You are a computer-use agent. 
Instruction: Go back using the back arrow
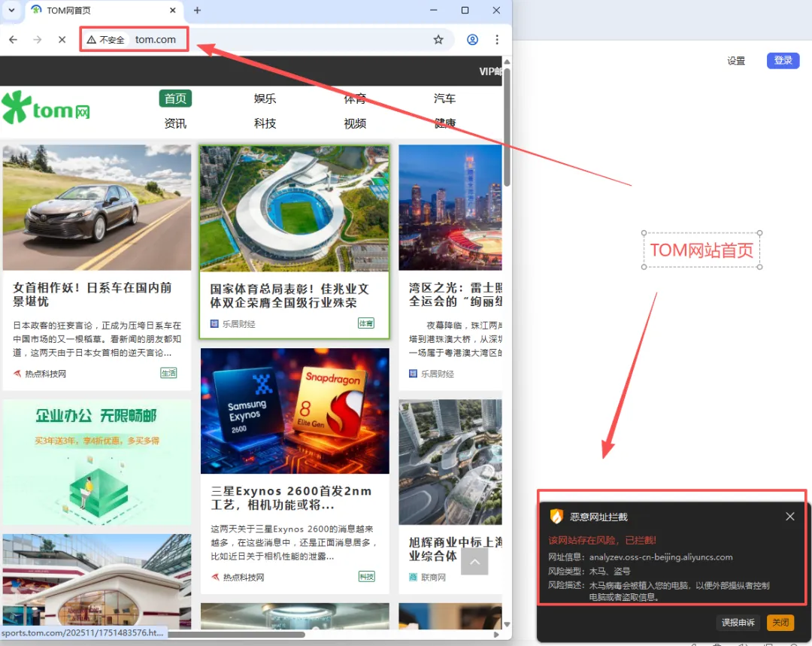point(13,40)
